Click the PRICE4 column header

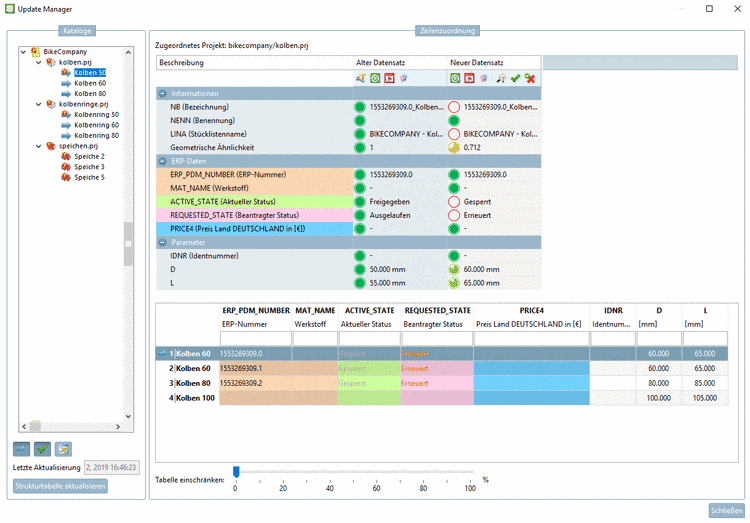[x=531, y=311]
